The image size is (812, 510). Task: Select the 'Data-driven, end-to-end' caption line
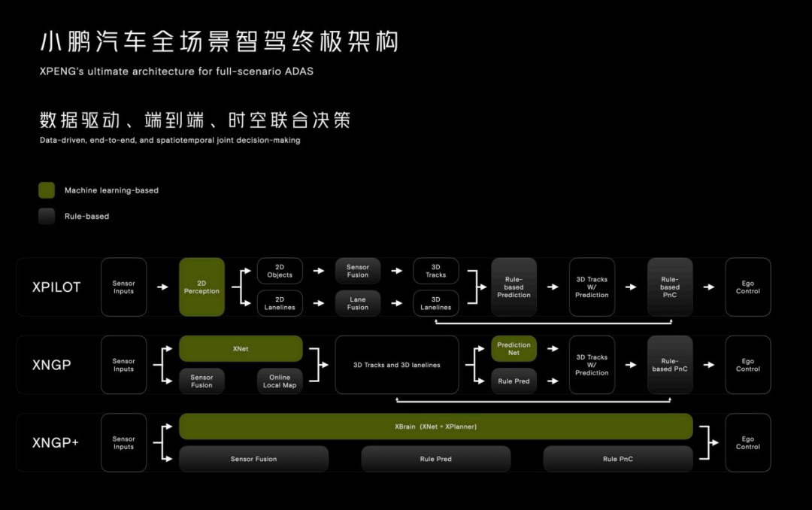(170, 140)
